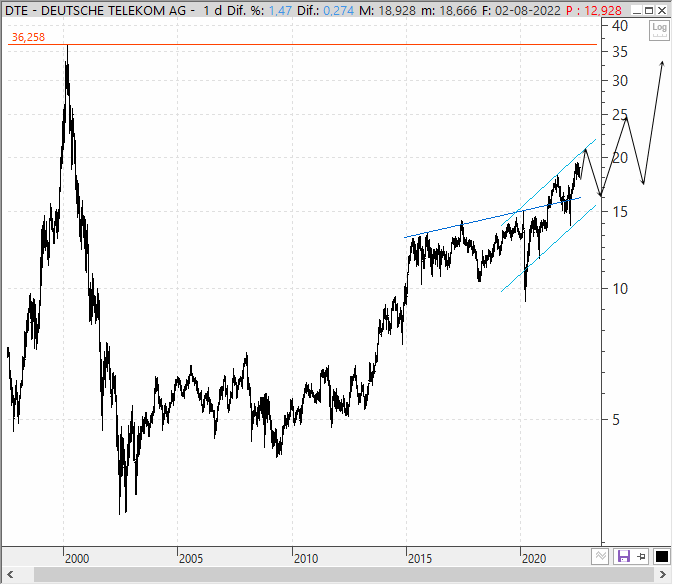
Task: Click the 5 price axis label
Action: click(x=616, y=420)
